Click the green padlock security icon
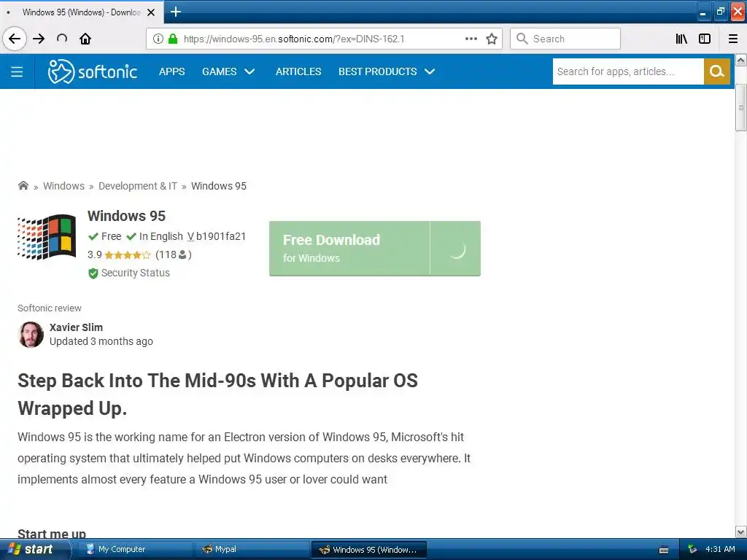The image size is (747, 560). [173, 39]
